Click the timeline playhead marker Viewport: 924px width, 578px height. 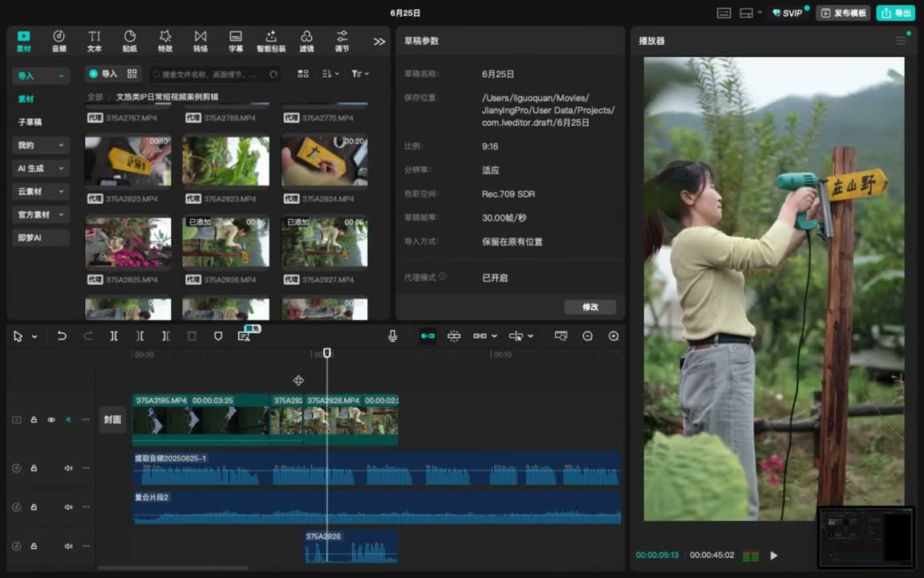pos(327,352)
